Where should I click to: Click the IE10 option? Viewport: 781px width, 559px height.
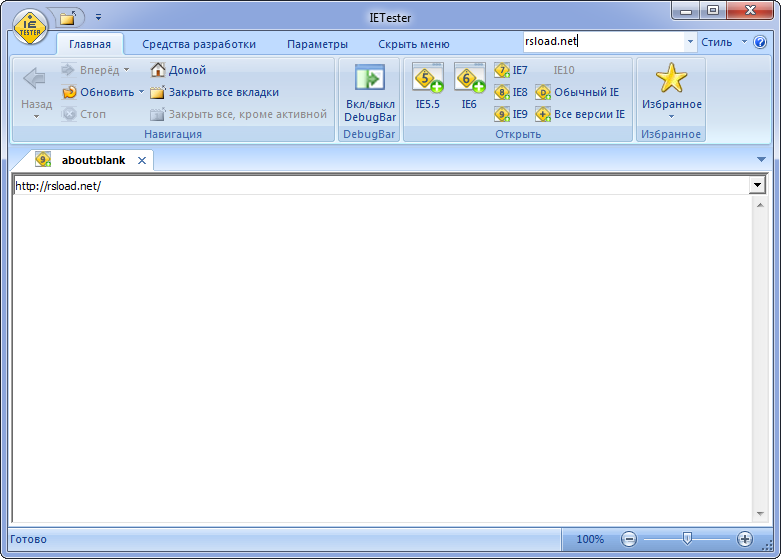(564, 70)
